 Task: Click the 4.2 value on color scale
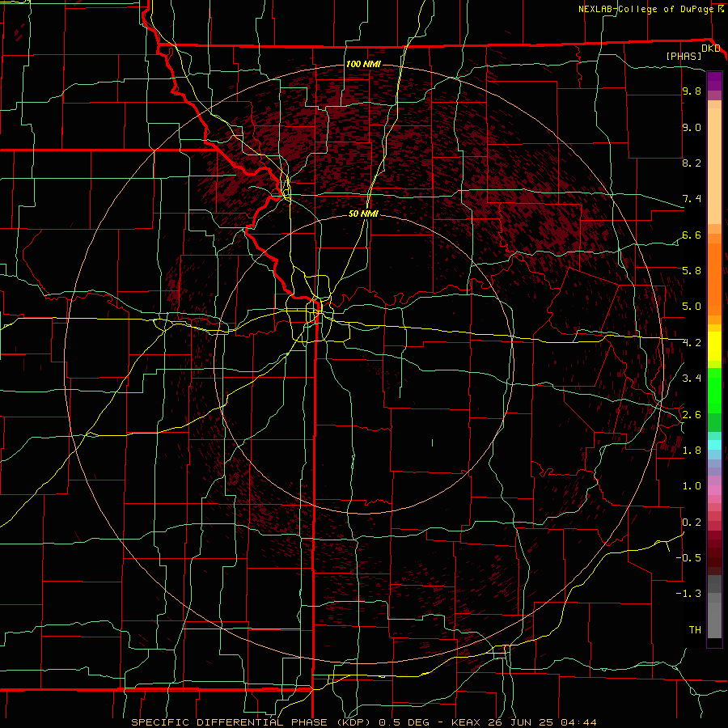tap(692, 343)
